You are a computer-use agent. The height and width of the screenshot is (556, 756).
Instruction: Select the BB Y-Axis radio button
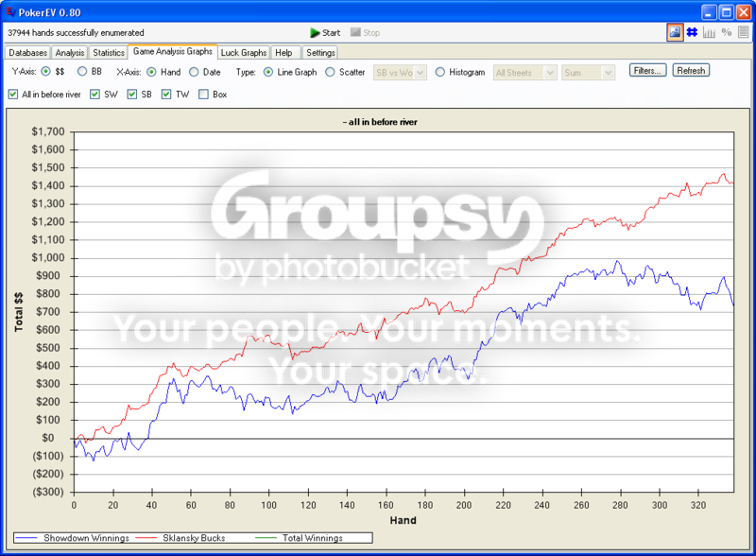pyautogui.click(x=82, y=72)
